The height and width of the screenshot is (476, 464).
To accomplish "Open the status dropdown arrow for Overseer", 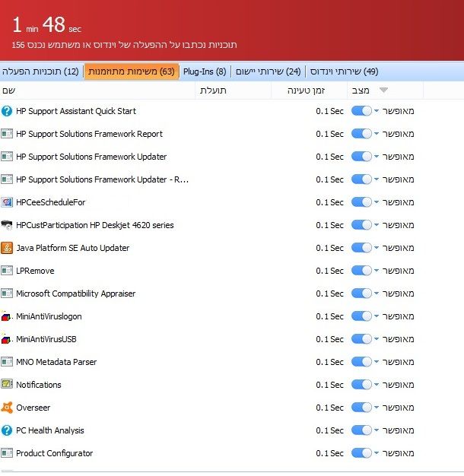I will 377,408.
